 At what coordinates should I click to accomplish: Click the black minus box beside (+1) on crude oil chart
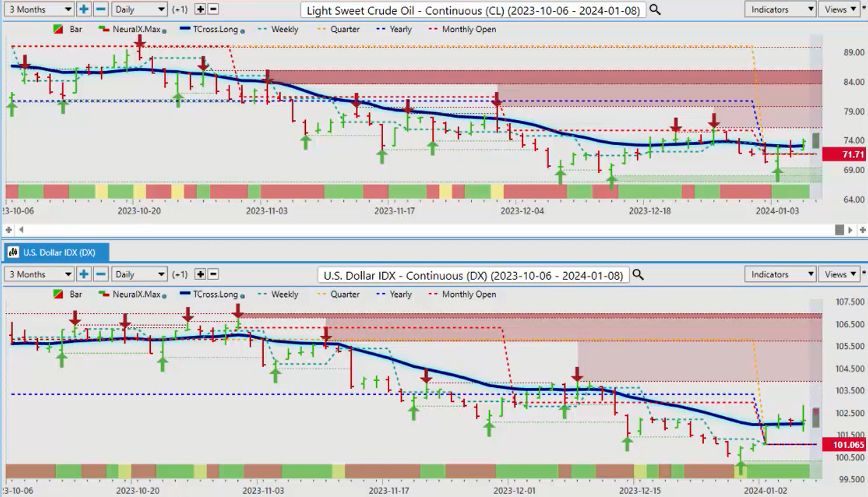(213, 10)
